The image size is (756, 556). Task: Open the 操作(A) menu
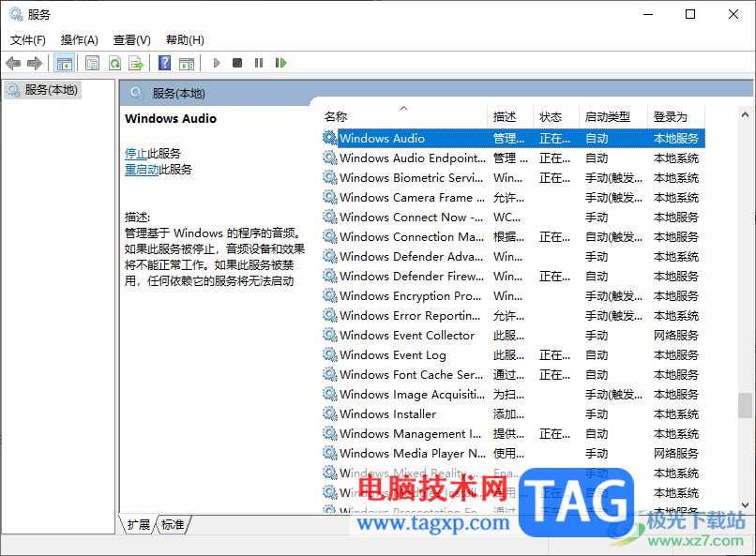click(x=80, y=40)
